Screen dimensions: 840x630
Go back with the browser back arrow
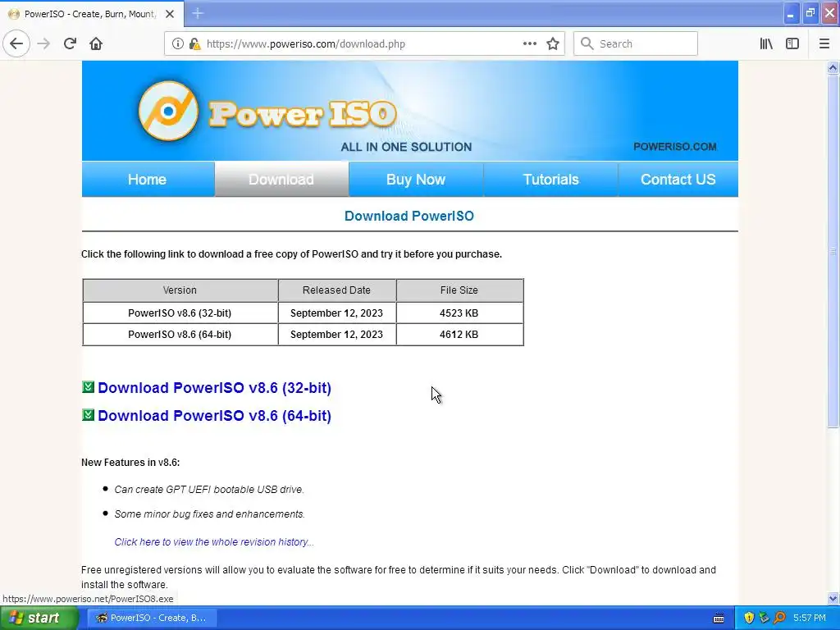click(16, 43)
